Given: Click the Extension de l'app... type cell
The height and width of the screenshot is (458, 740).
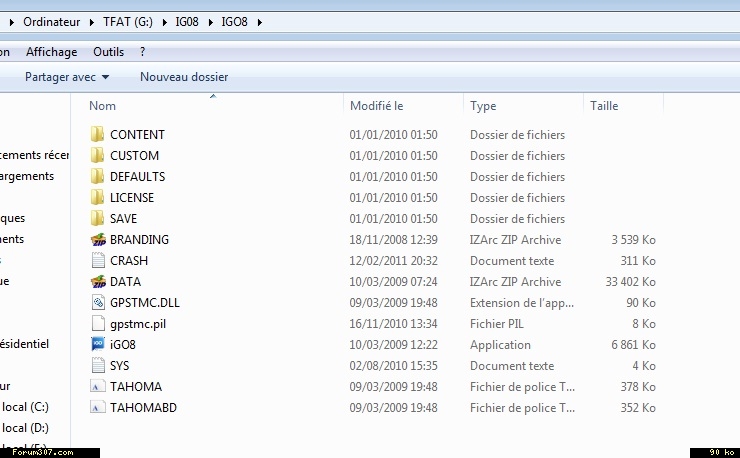Looking at the screenshot, I should (x=522, y=303).
